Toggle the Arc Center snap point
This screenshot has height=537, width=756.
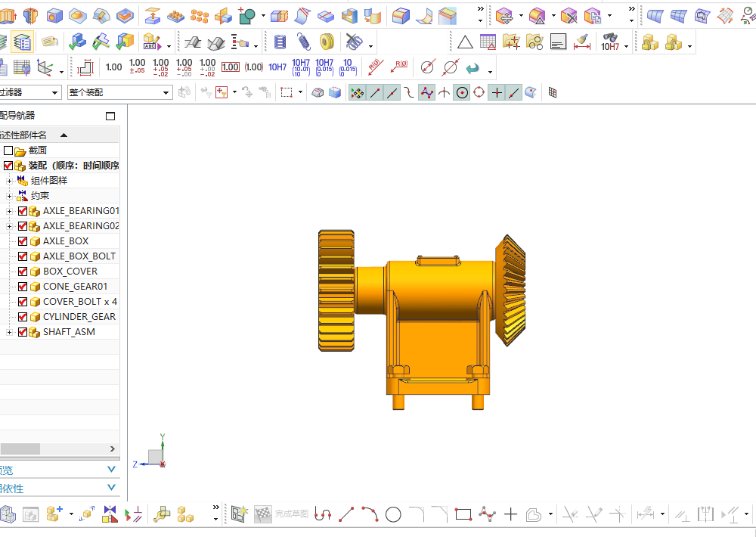point(462,92)
